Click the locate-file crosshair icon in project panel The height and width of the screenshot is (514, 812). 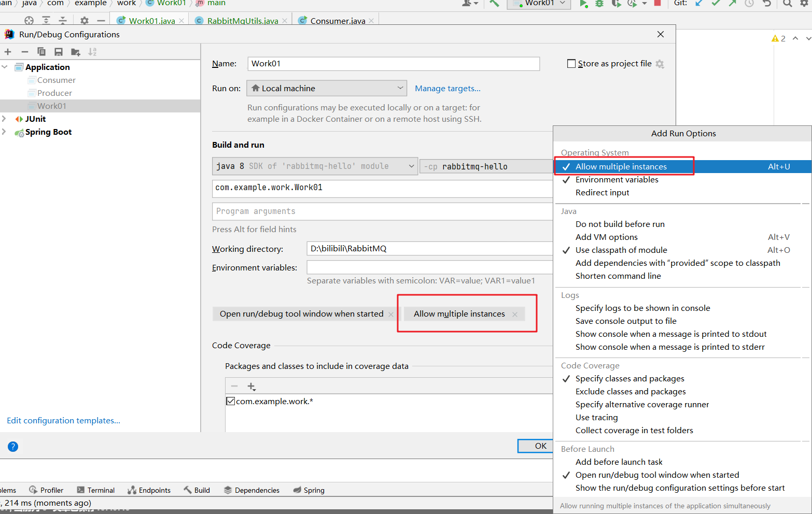coord(29,21)
